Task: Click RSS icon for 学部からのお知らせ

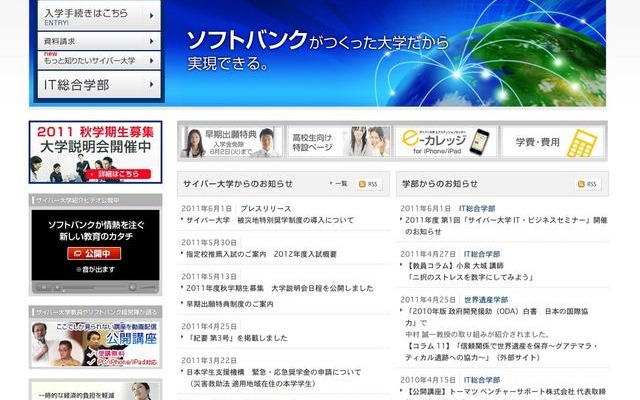Action: [588, 184]
